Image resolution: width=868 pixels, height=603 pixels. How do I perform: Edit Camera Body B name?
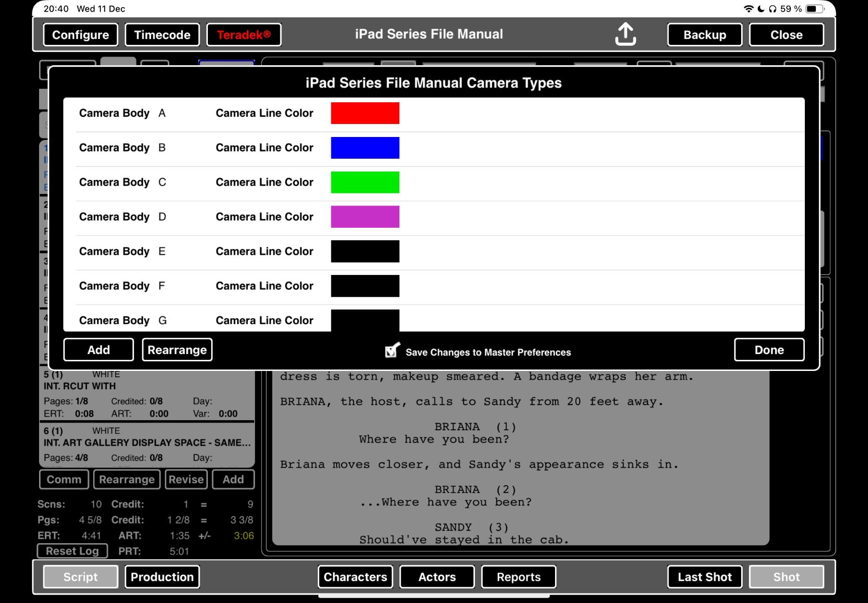click(162, 148)
